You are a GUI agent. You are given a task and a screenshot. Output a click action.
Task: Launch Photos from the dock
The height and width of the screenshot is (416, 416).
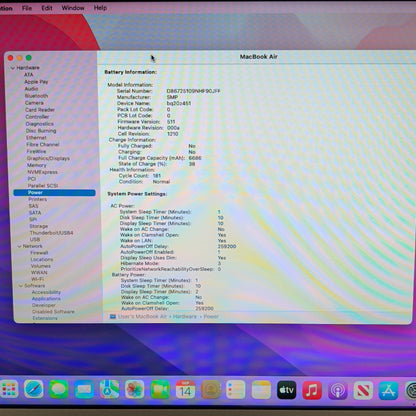(x=135, y=389)
